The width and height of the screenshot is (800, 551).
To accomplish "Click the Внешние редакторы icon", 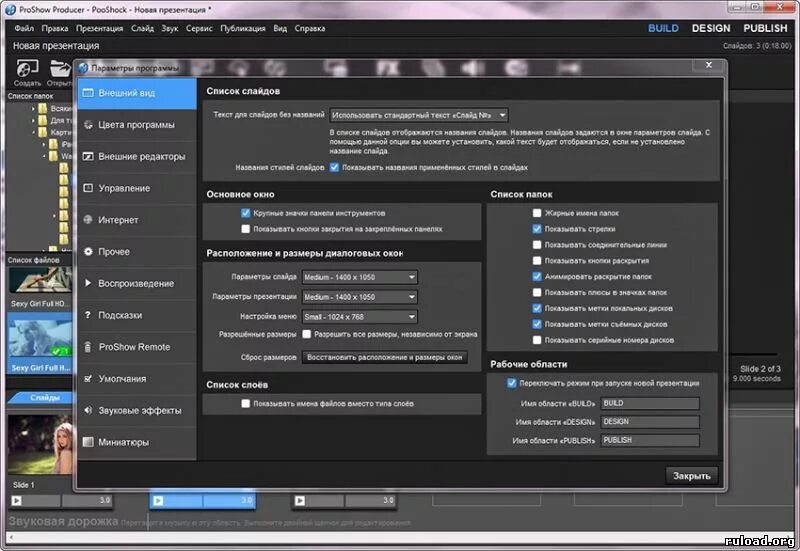I will (x=88, y=156).
